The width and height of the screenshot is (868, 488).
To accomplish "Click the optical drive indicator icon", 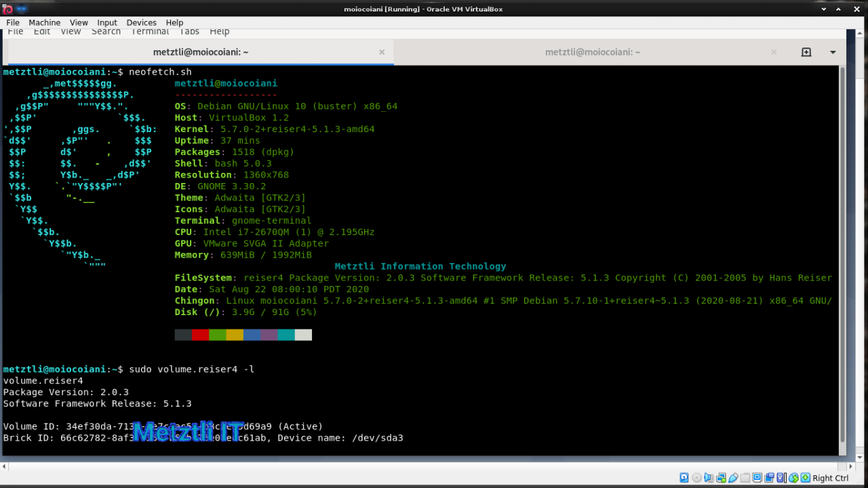I will pyautogui.click(x=696, y=478).
